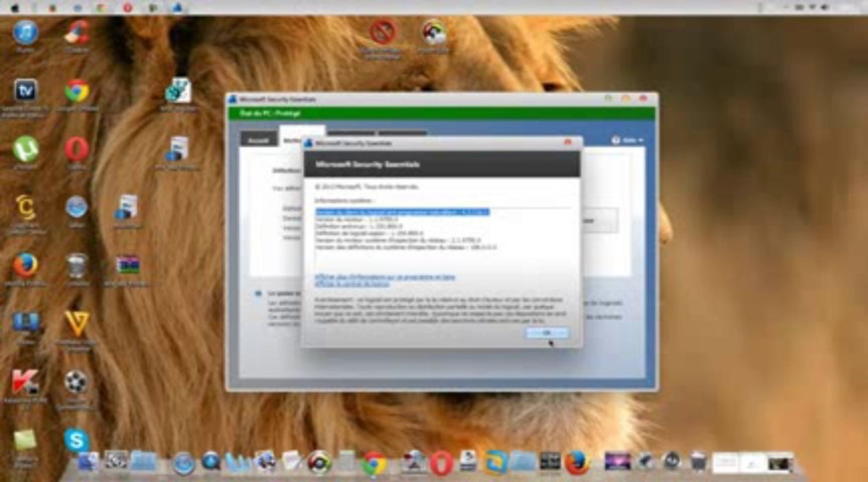Click OK in the About dialog
868x482 pixels.
[x=547, y=333]
